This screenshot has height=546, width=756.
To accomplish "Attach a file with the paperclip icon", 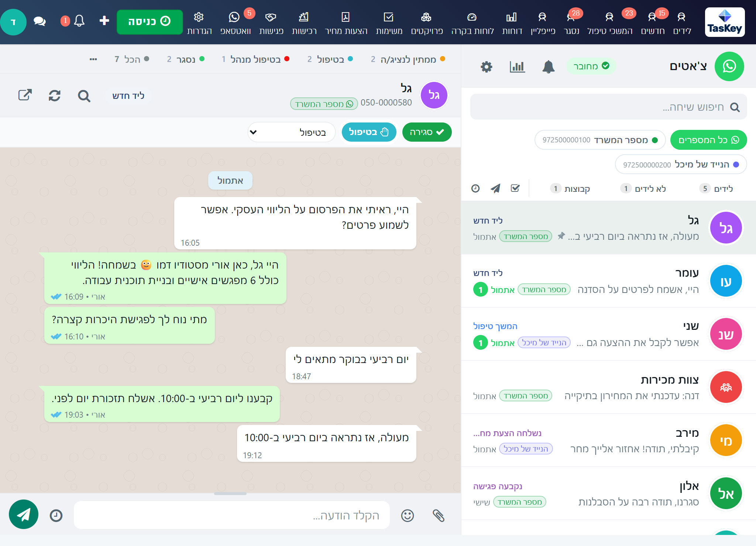I will (x=439, y=515).
